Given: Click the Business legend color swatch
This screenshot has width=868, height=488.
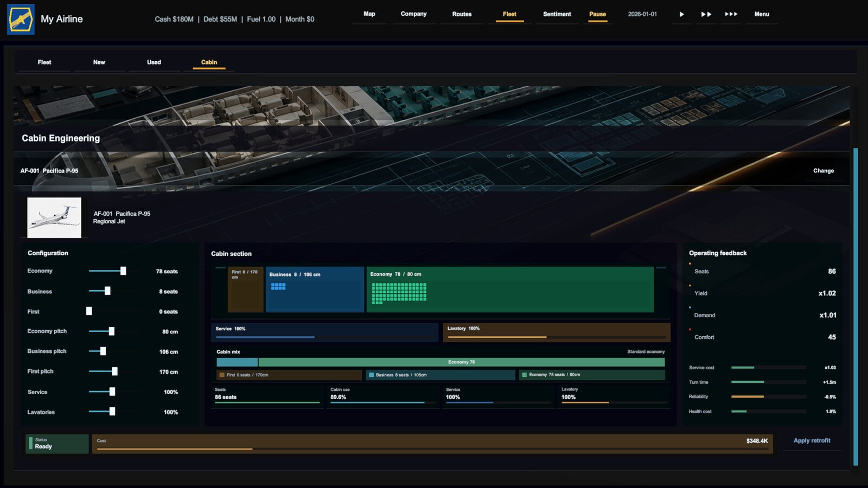Looking at the screenshot, I should (372, 375).
